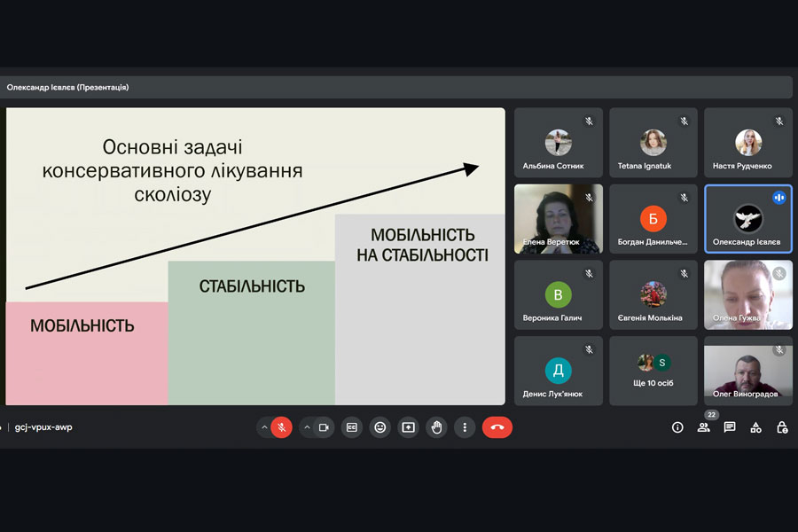The width and height of the screenshot is (798, 532).
Task: Click slide title Основні задачі консервативного лікування сколіозу
Action: point(173,170)
